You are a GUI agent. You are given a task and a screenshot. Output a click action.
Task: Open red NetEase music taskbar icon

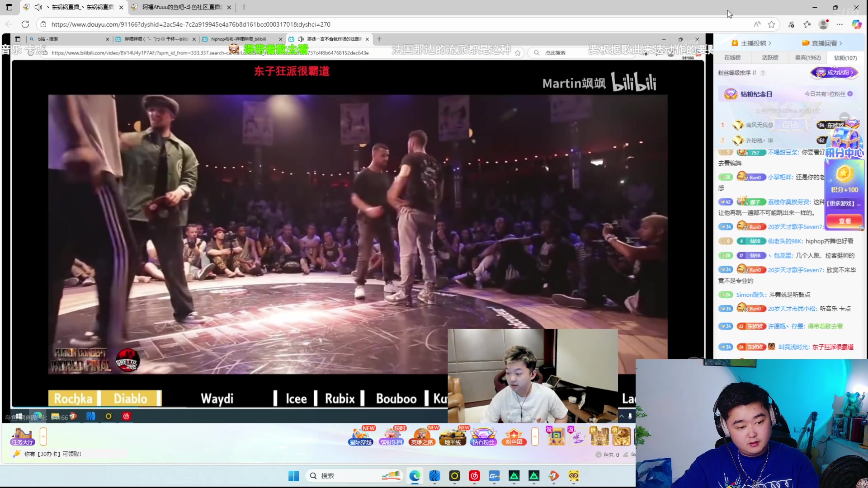474,476
